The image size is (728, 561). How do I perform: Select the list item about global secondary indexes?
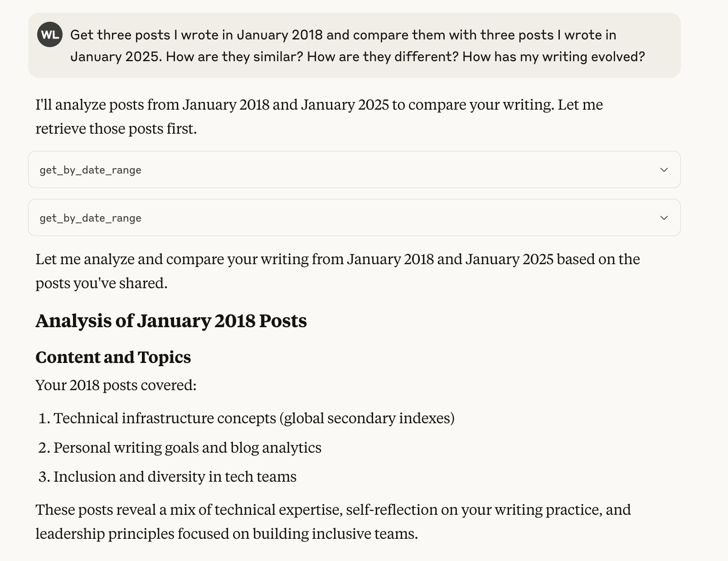tap(254, 418)
